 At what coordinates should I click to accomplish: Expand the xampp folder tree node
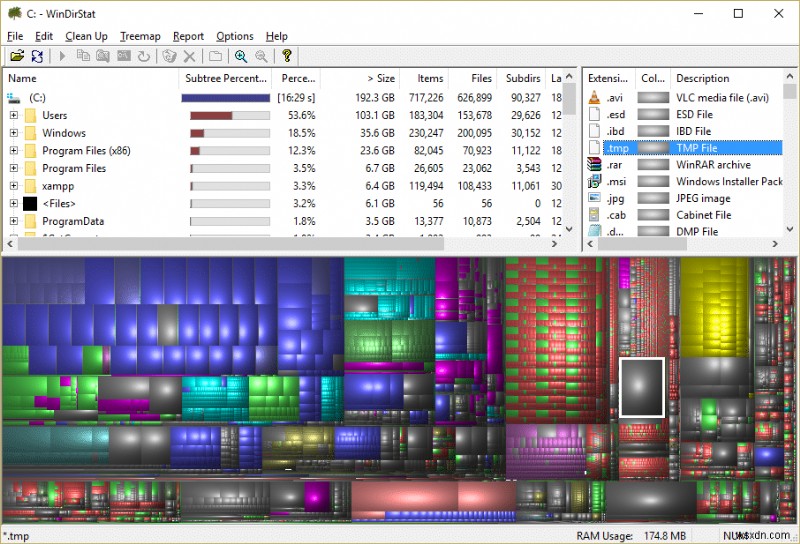point(14,186)
